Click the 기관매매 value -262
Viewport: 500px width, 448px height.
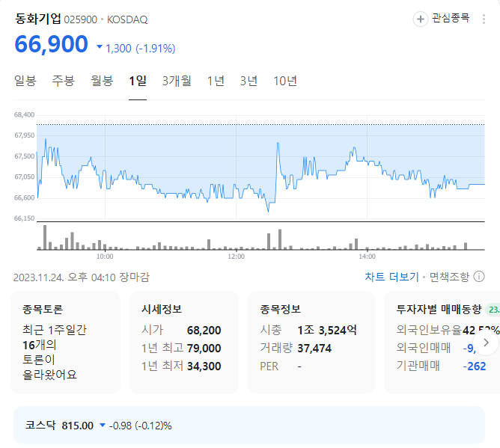coord(475,366)
